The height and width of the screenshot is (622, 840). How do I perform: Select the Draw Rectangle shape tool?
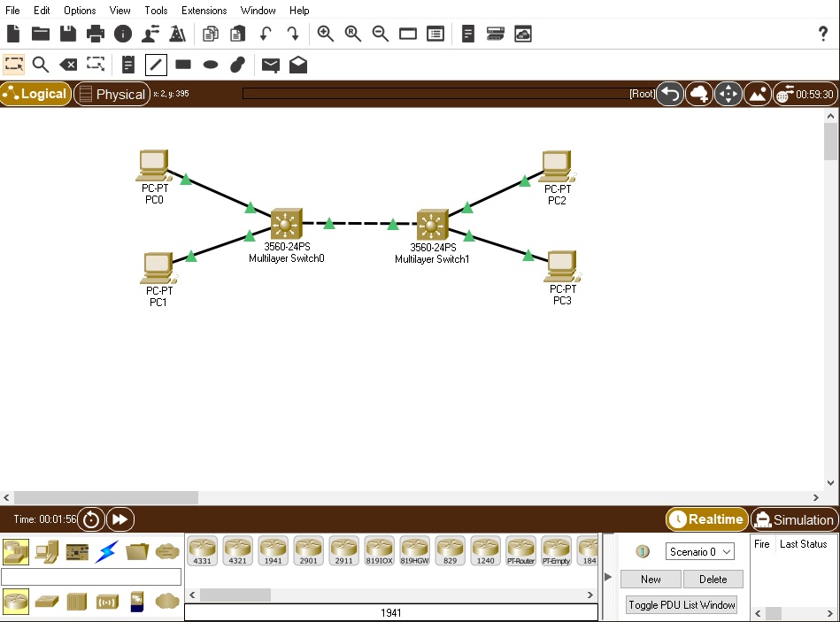pos(182,64)
